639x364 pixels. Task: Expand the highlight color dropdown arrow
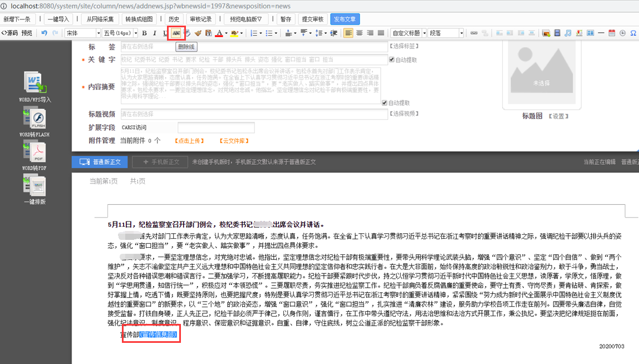(x=242, y=33)
